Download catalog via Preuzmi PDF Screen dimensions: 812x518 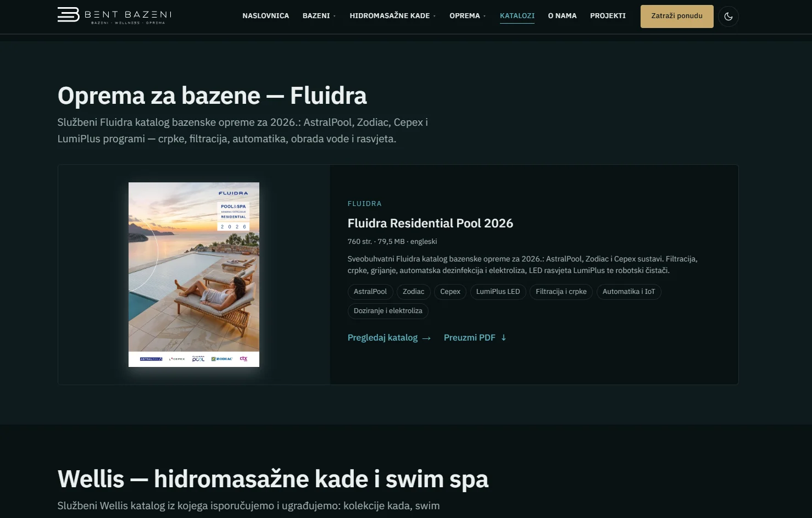point(475,338)
